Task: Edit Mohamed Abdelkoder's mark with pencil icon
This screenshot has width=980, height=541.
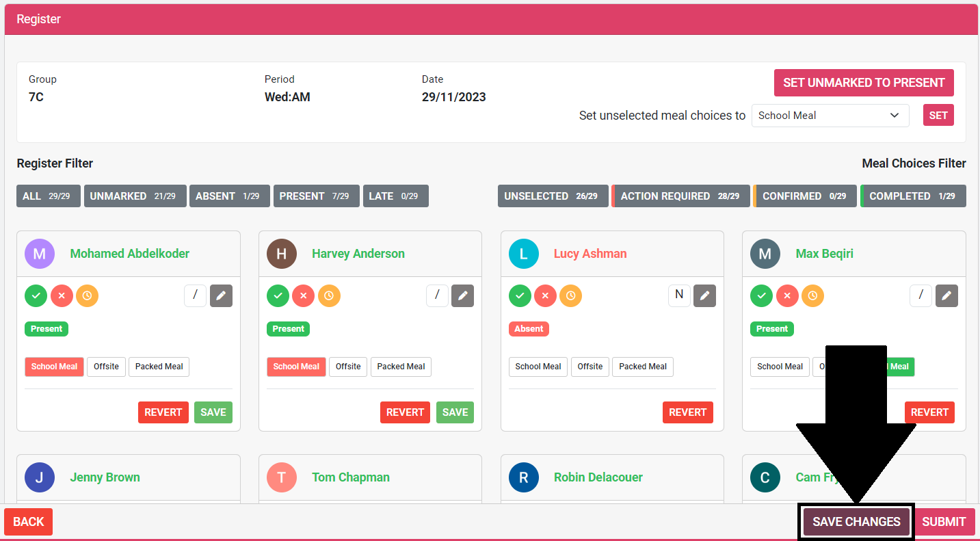Action: click(221, 295)
